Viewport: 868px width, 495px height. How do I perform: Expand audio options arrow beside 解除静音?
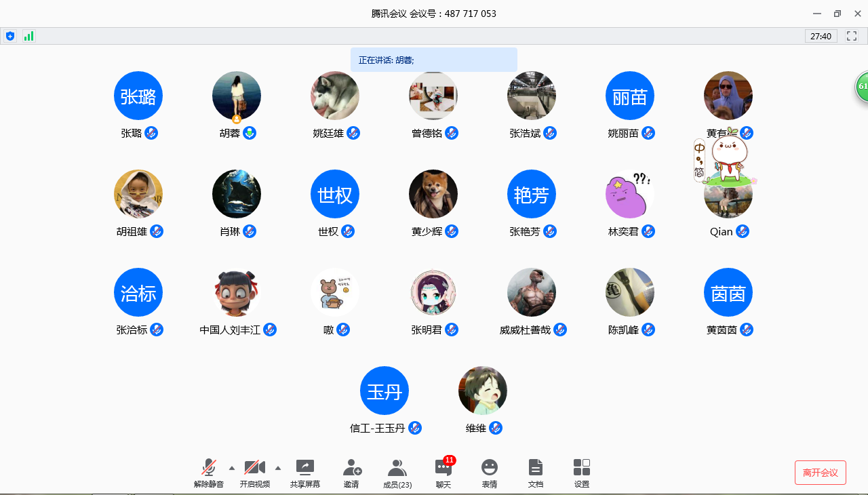[x=232, y=468]
